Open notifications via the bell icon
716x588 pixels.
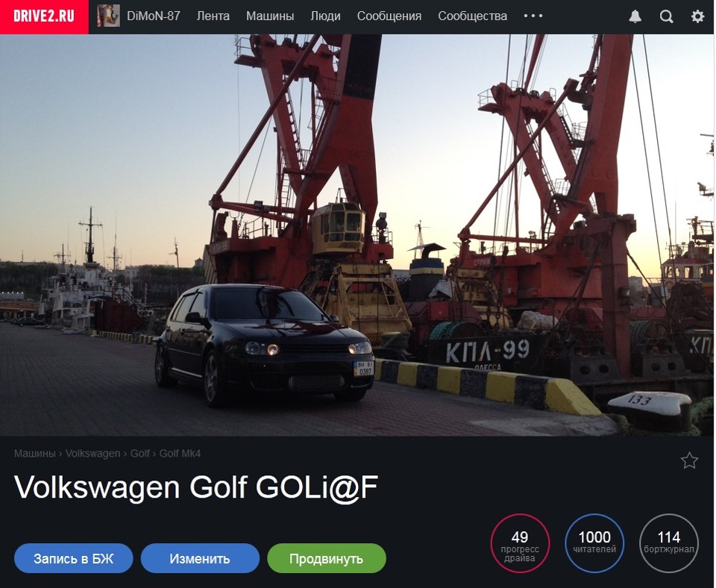point(635,17)
